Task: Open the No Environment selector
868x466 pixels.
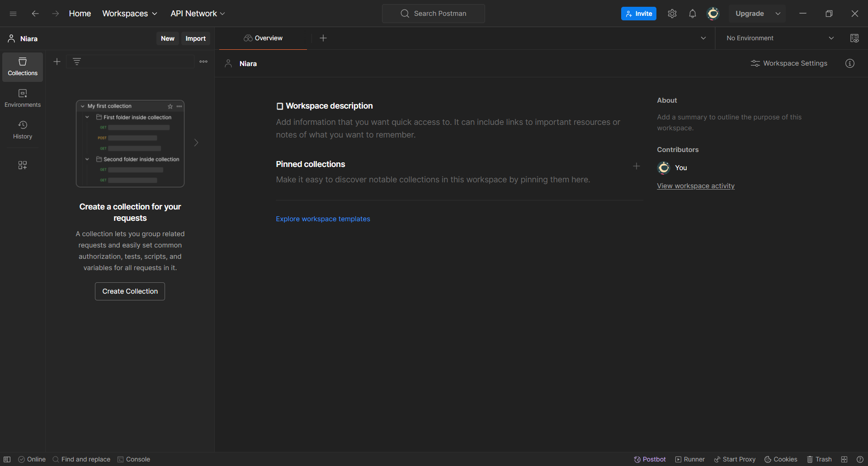Action: (780, 38)
